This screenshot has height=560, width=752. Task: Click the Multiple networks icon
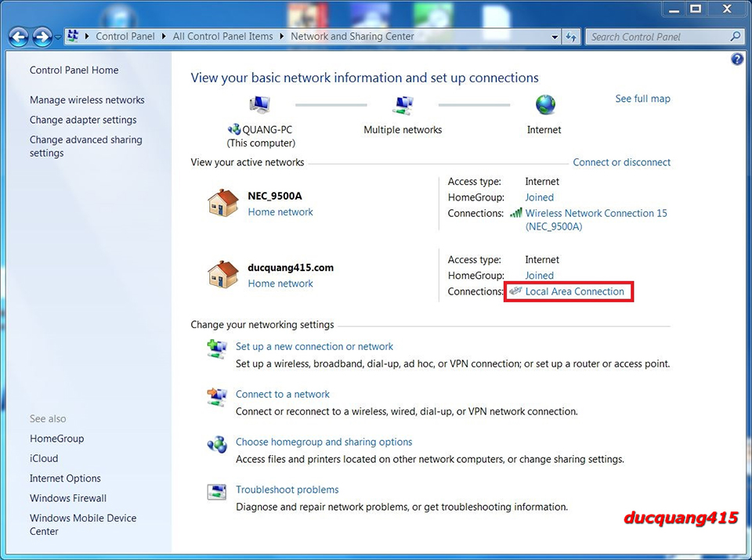click(403, 104)
